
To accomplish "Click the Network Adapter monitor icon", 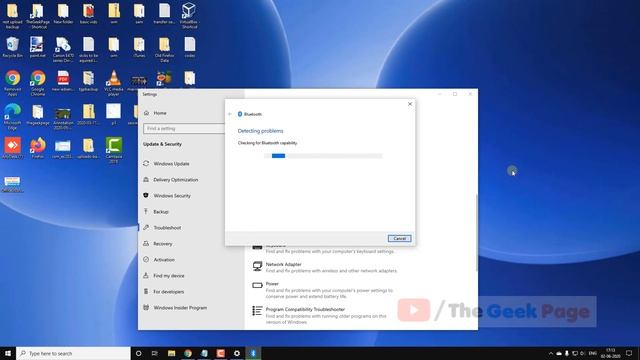I will [257, 267].
